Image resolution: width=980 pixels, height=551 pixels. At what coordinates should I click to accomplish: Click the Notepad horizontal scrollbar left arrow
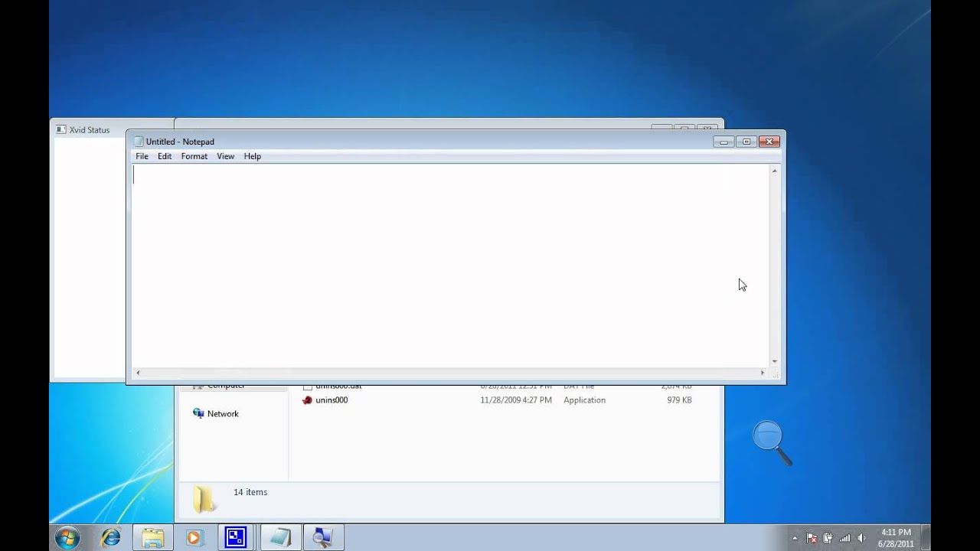pyautogui.click(x=138, y=373)
